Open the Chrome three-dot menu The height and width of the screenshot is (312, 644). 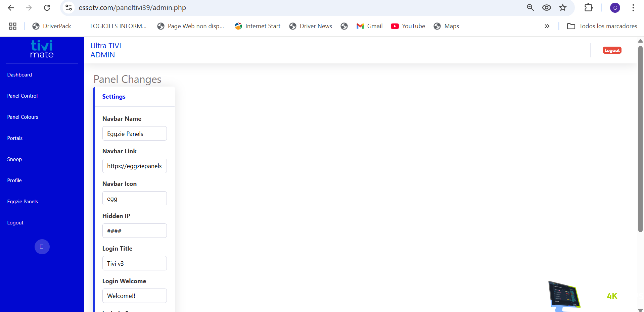coord(633,8)
